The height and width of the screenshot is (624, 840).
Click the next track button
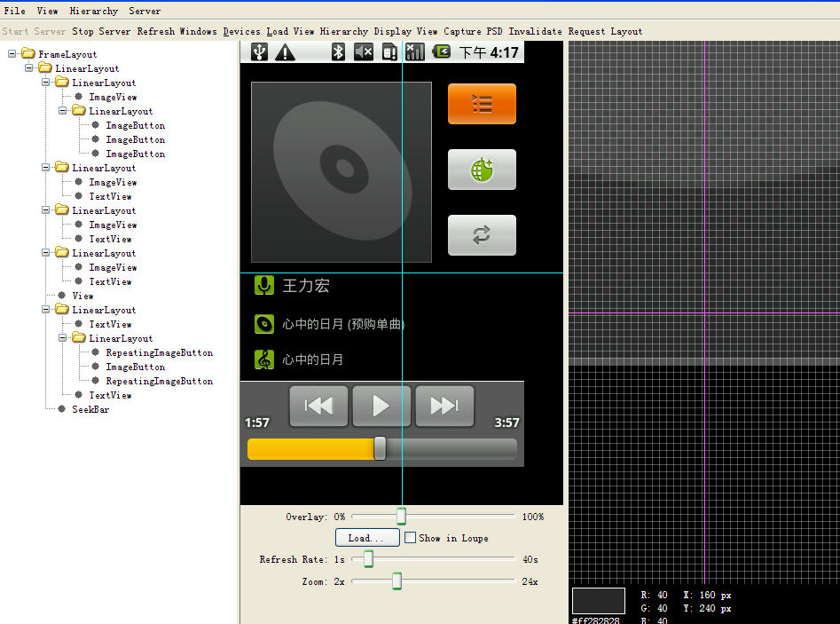click(444, 406)
